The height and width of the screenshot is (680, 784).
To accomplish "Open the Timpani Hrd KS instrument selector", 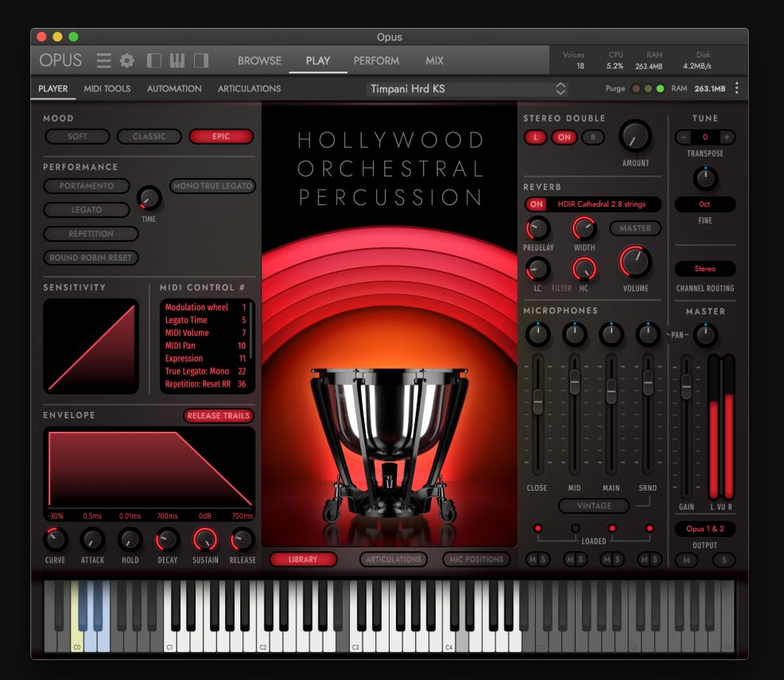I will tap(468, 88).
